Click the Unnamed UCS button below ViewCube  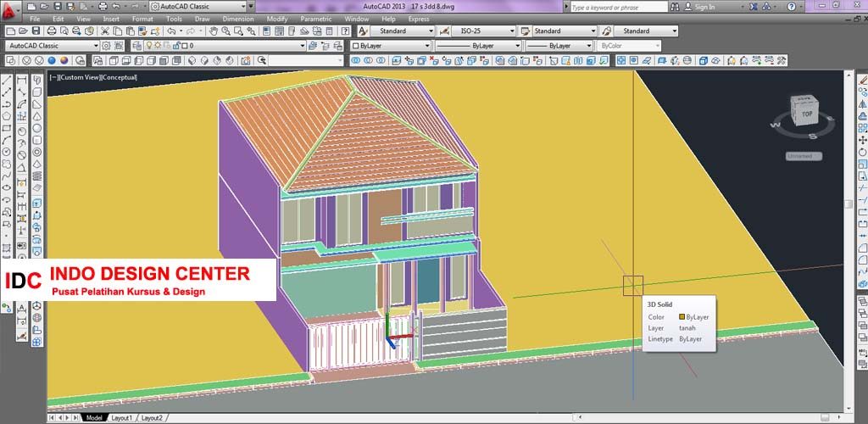click(x=804, y=156)
